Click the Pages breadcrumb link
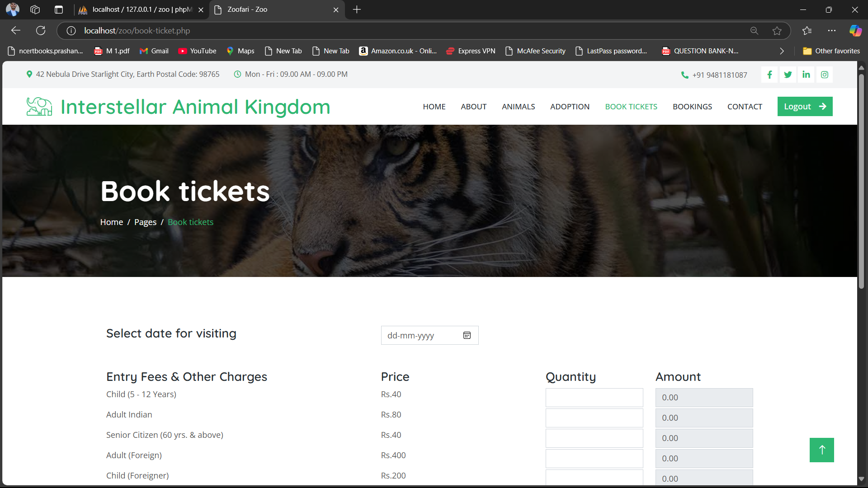This screenshot has width=868, height=488. [x=145, y=222]
